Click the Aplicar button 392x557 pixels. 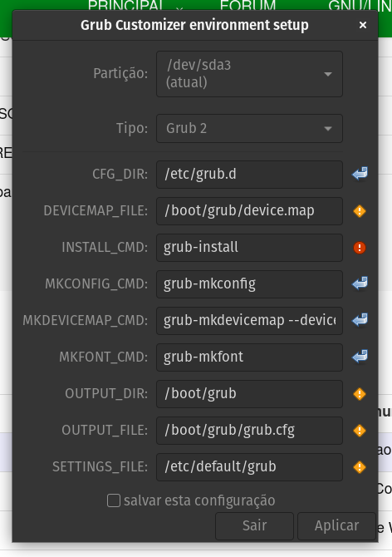(x=336, y=525)
